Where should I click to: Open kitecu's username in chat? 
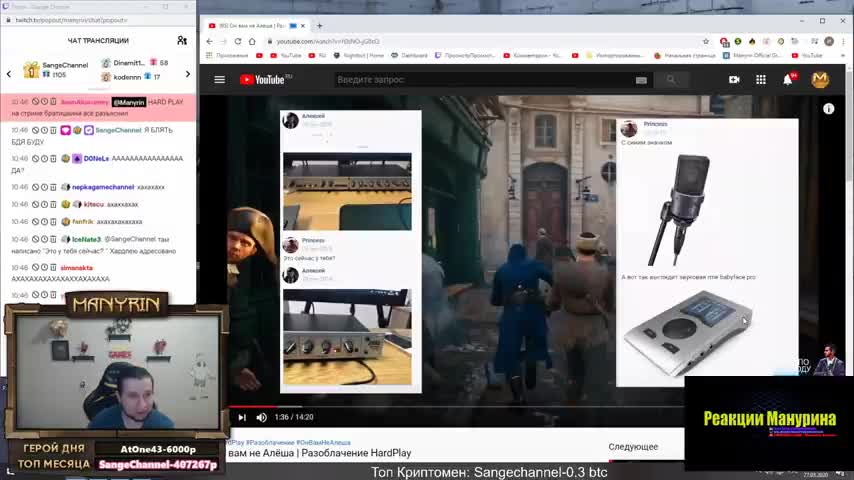click(94, 204)
